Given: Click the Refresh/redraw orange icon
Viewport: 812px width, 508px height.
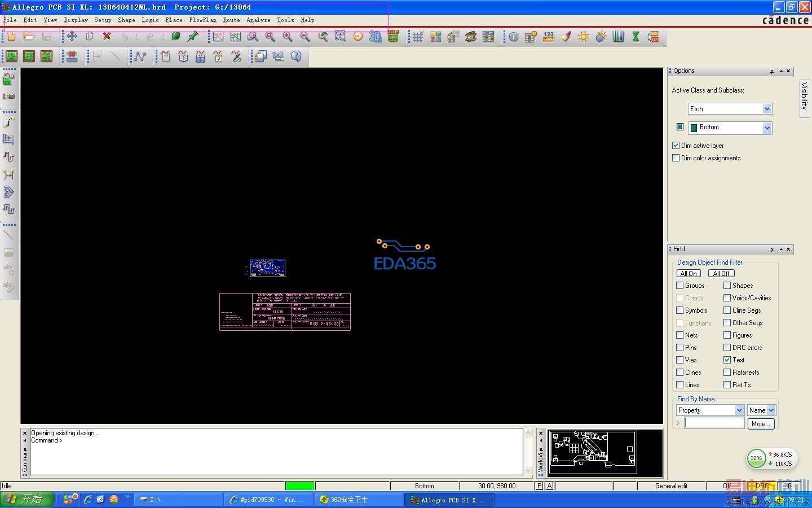Looking at the screenshot, I should click(358, 37).
